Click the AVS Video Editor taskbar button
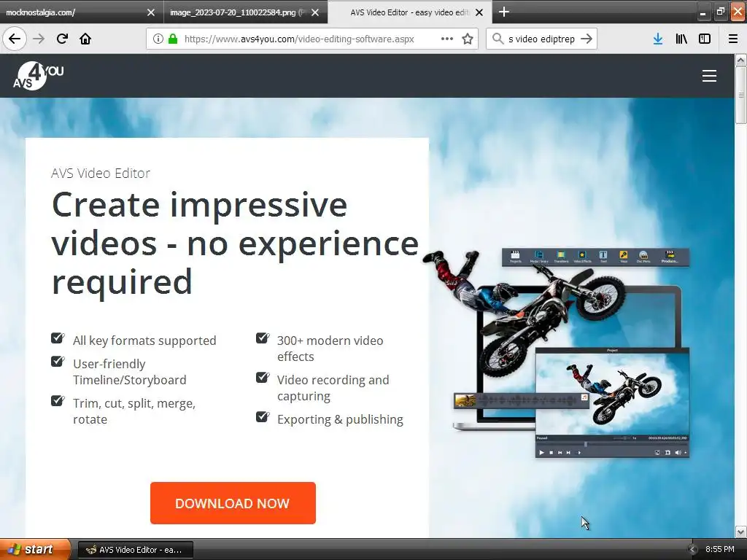Viewport: 747px width, 560px height. point(135,550)
